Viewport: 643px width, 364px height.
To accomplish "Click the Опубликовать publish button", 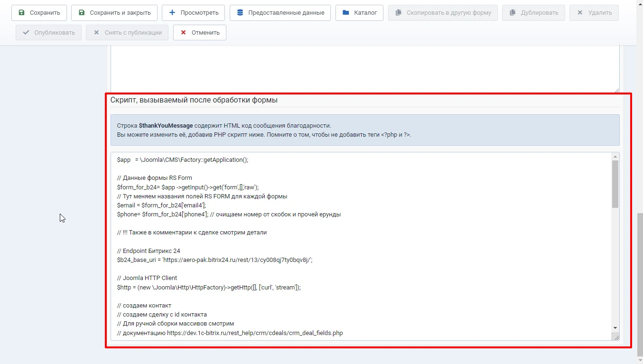I will (x=48, y=33).
